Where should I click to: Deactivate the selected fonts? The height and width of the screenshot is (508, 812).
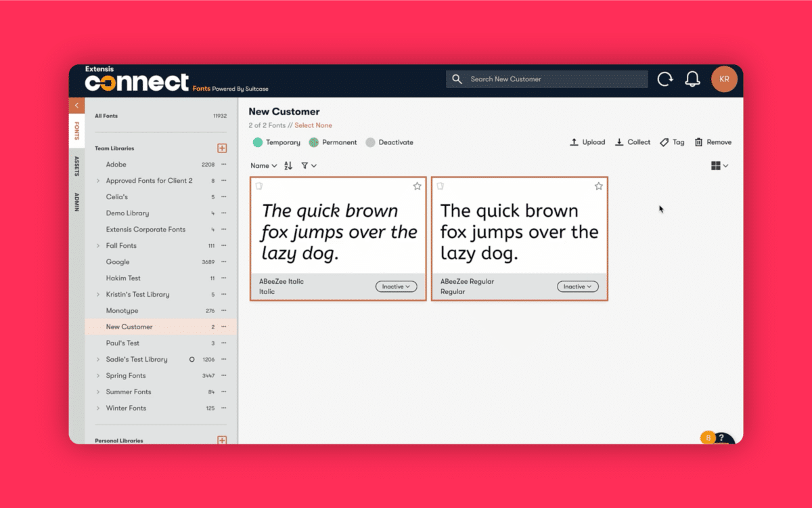click(x=389, y=142)
